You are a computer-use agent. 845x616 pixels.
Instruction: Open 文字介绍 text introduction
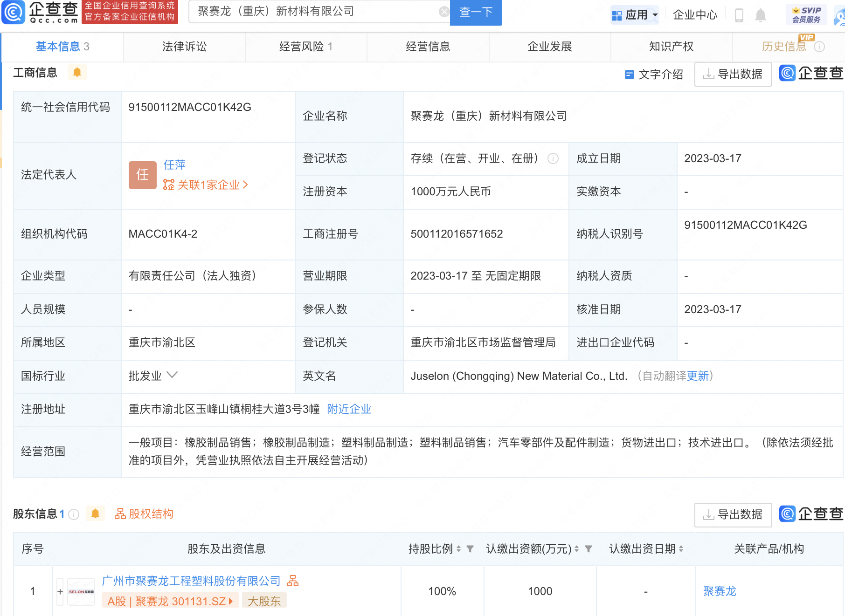tap(654, 75)
